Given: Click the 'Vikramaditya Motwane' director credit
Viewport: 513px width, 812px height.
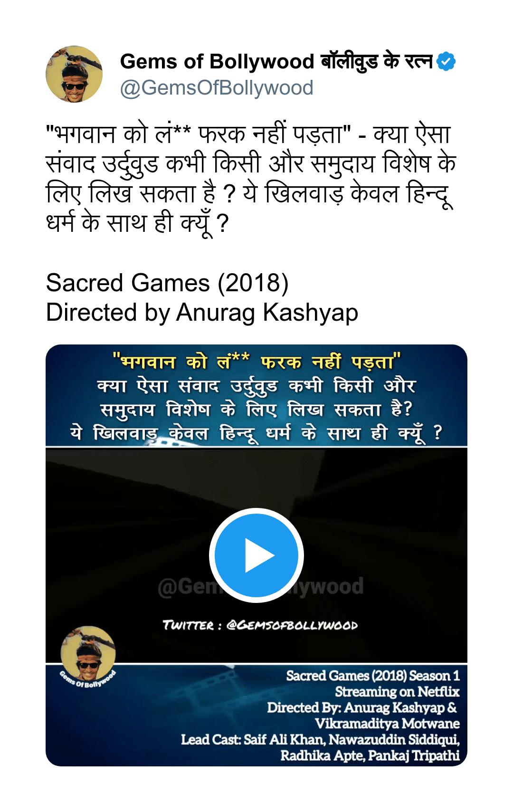Looking at the screenshot, I should (x=387, y=724).
